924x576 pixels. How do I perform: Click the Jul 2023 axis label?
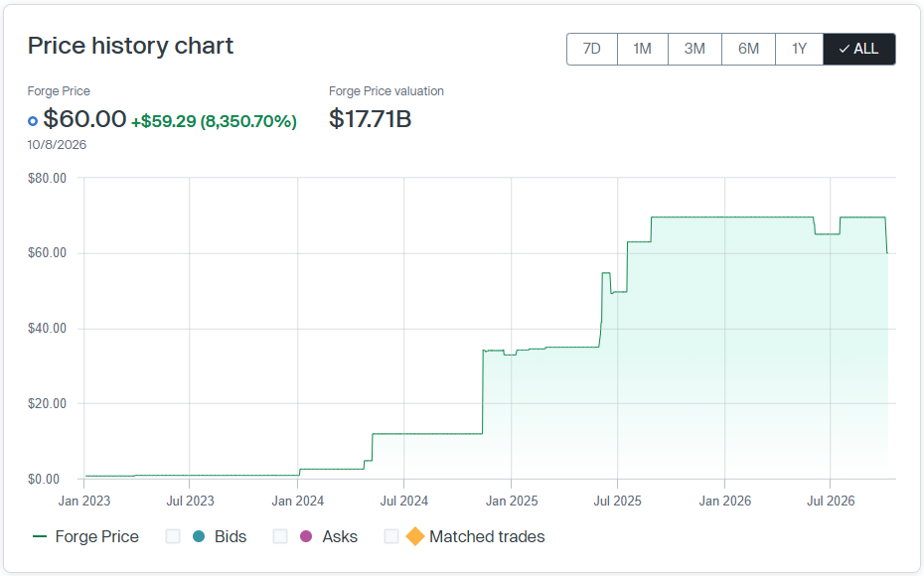190,502
